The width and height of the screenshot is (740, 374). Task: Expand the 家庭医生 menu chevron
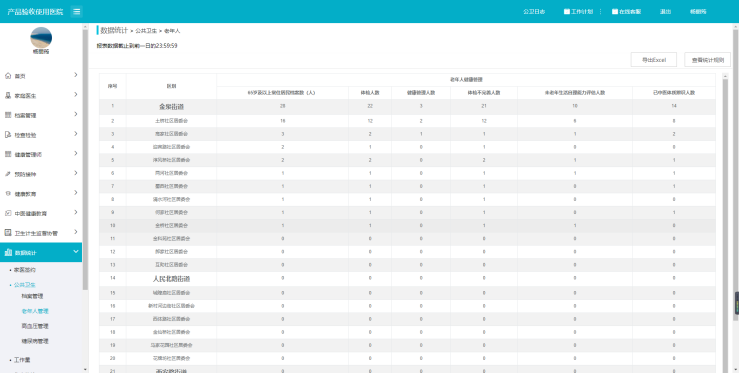click(x=76, y=95)
